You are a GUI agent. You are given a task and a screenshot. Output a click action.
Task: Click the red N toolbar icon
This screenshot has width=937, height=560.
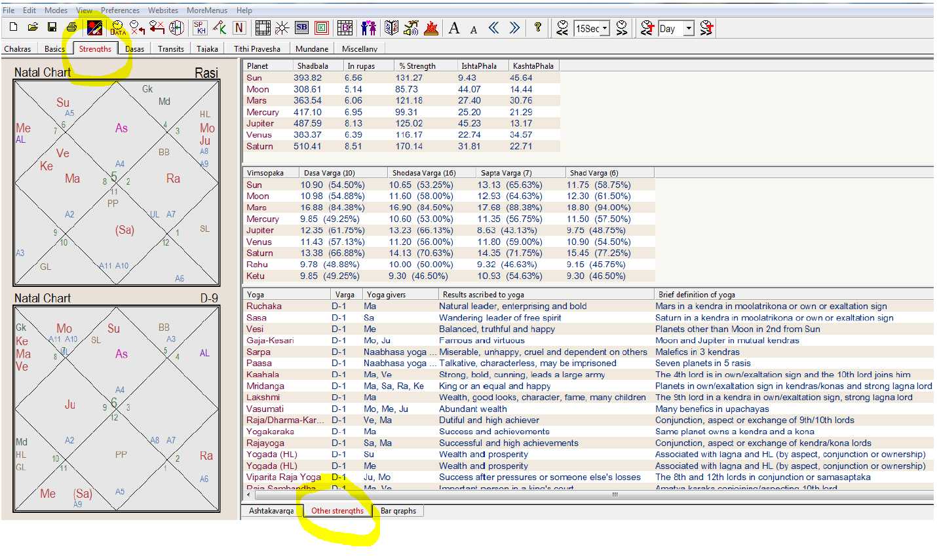(x=239, y=28)
